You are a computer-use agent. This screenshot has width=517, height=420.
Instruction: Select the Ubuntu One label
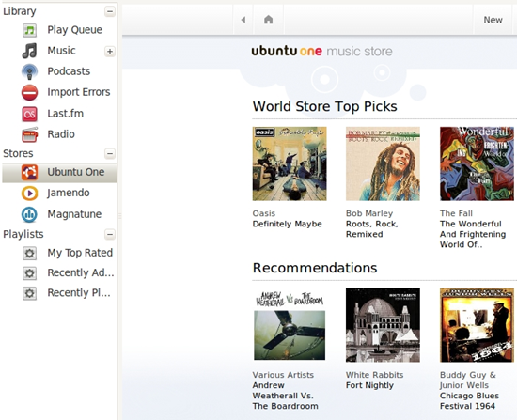coord(76,172)
